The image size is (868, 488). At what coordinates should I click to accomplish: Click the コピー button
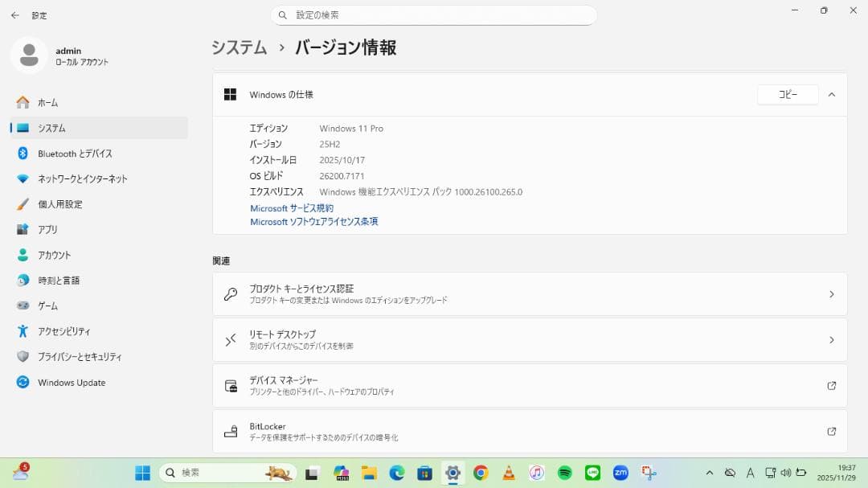[x=788, y=95]
